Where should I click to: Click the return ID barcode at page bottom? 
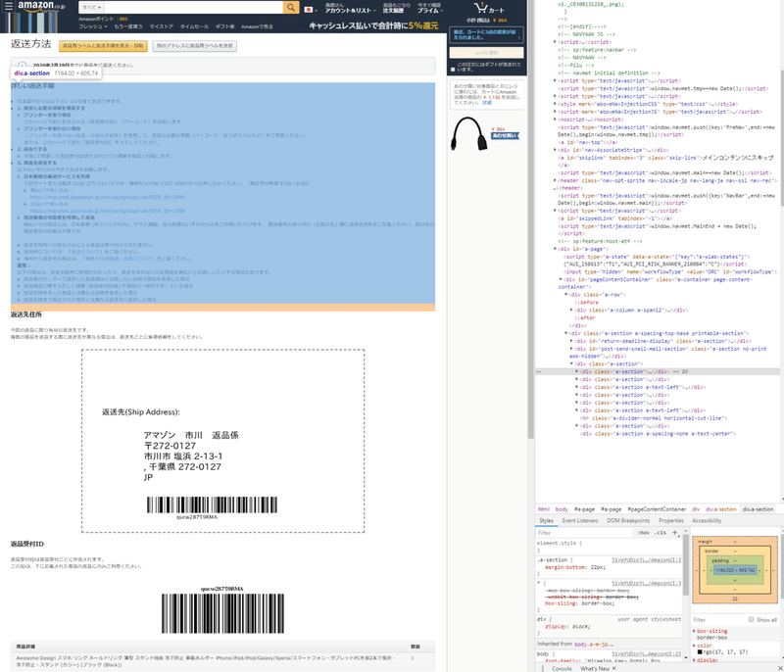[222, 613]
